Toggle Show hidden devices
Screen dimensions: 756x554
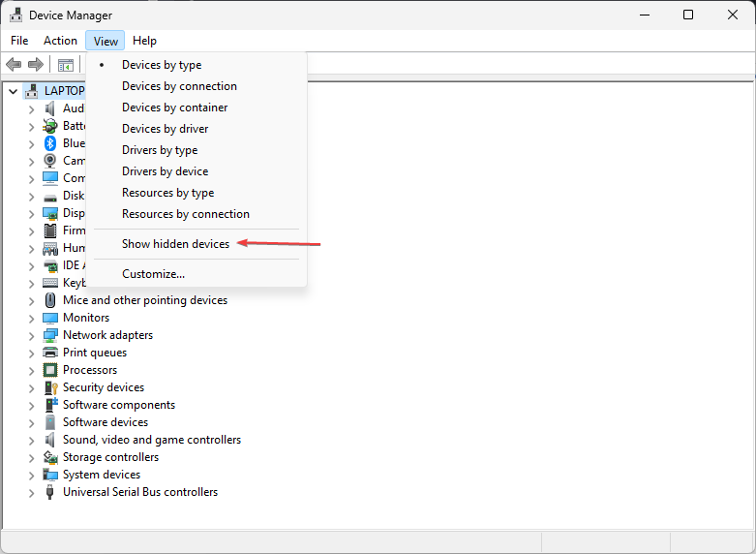pos(197,244)
